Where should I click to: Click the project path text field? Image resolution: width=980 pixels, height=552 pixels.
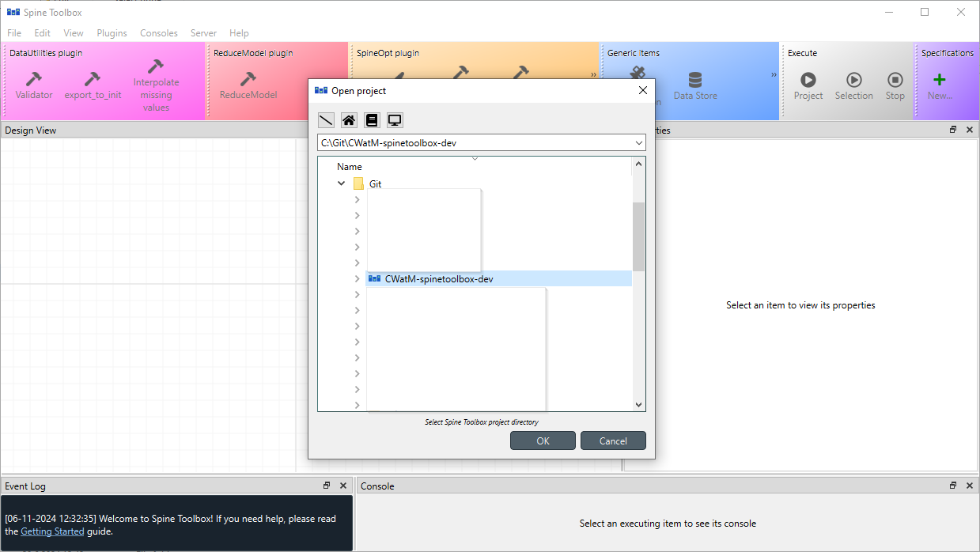coord(475,143)
